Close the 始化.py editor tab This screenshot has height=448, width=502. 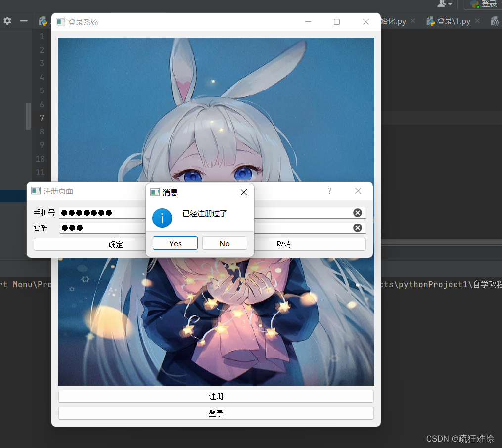tap(413, 21)
